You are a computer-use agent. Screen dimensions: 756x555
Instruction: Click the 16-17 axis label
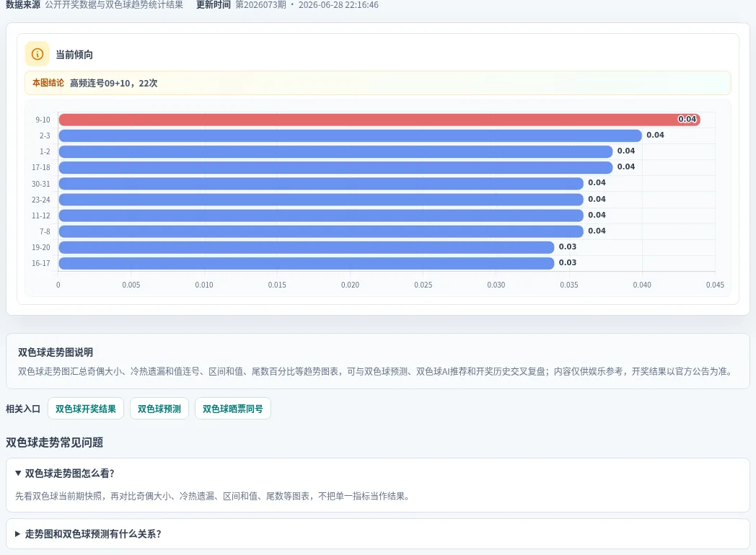click(41, 263)
